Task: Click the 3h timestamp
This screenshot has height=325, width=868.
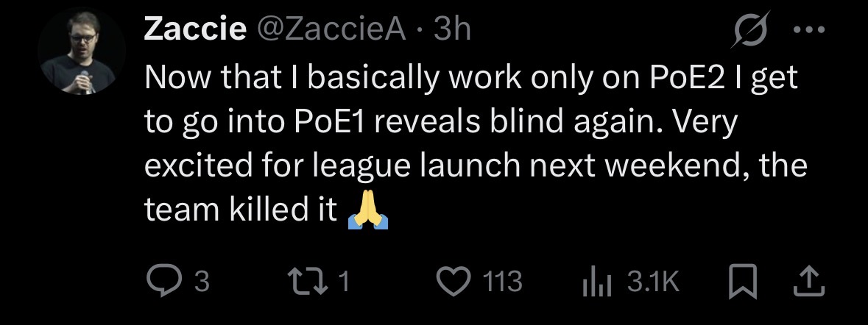Action: click(x=452, y=29)
